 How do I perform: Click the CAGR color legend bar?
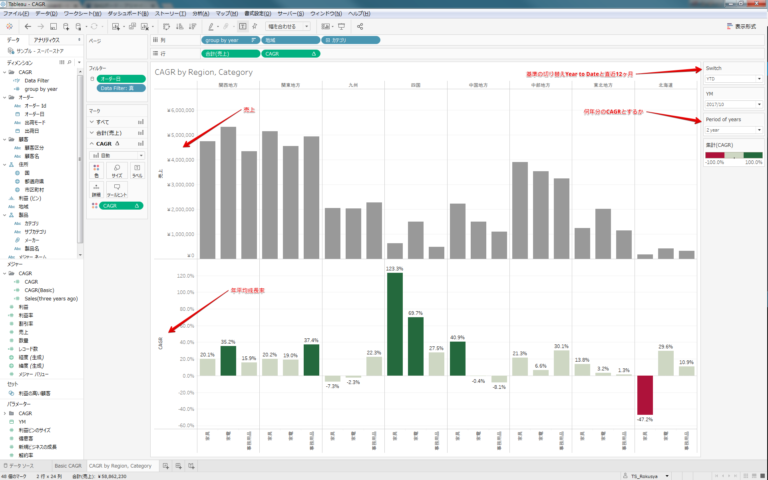click(x=733, y=155)
